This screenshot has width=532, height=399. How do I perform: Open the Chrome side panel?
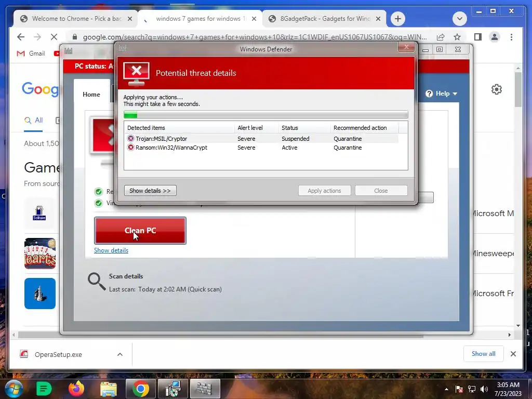(x=478, y=37)
